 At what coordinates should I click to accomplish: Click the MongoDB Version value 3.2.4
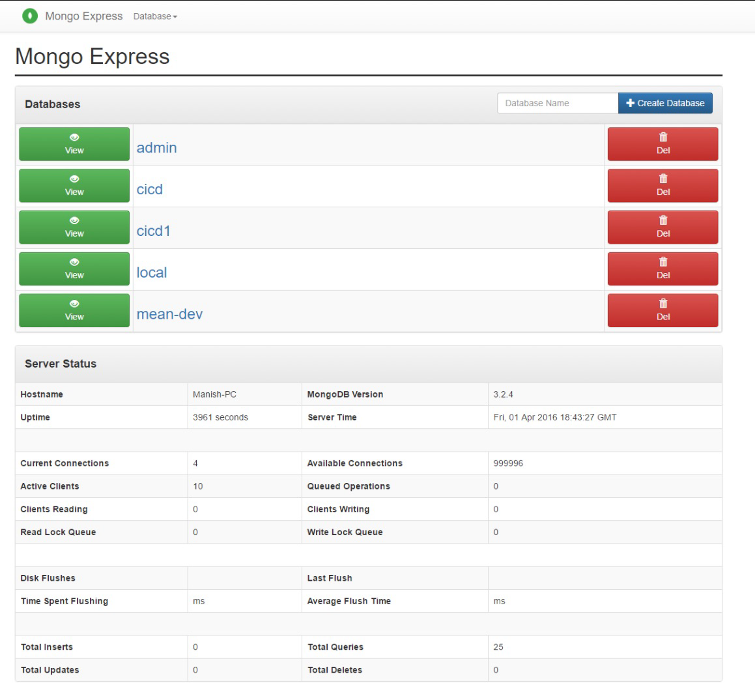[503, 394]
